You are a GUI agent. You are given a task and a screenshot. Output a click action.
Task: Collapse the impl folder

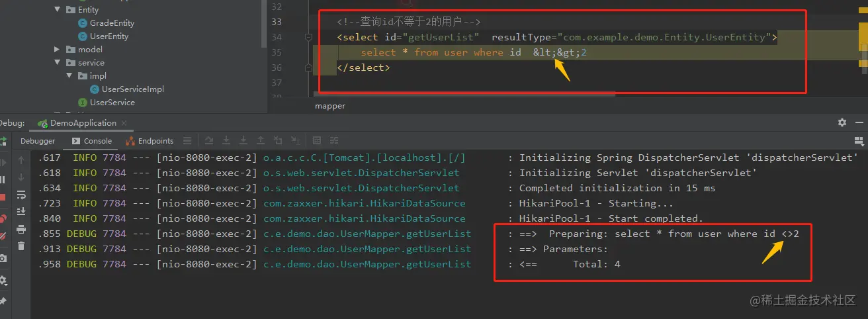69,76
